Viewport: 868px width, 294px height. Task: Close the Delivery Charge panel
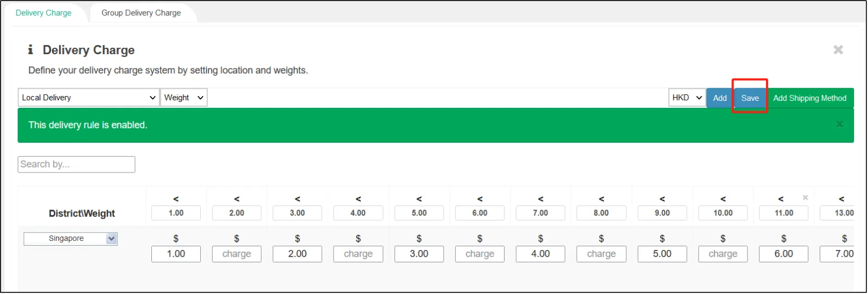[x=838, y=50]
